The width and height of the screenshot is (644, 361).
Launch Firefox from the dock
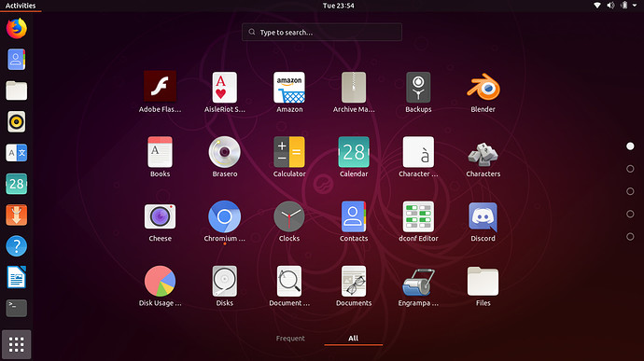(x=17, y=28)
